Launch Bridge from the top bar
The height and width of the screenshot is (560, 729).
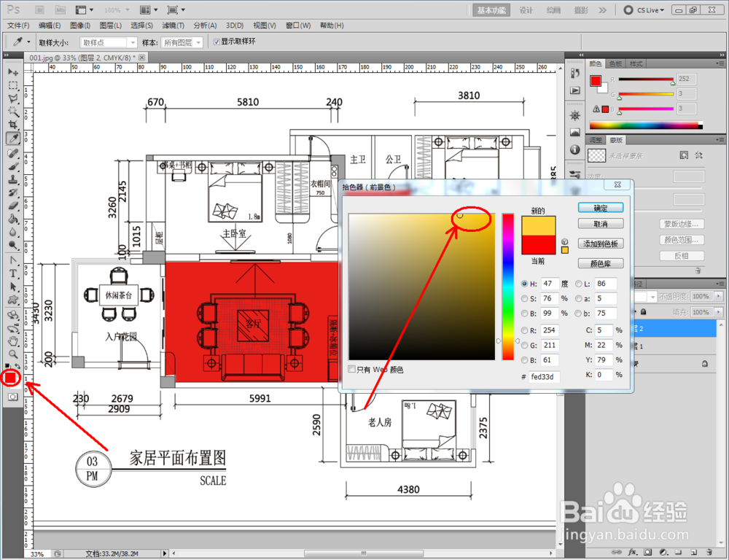[x=39, y=9]
